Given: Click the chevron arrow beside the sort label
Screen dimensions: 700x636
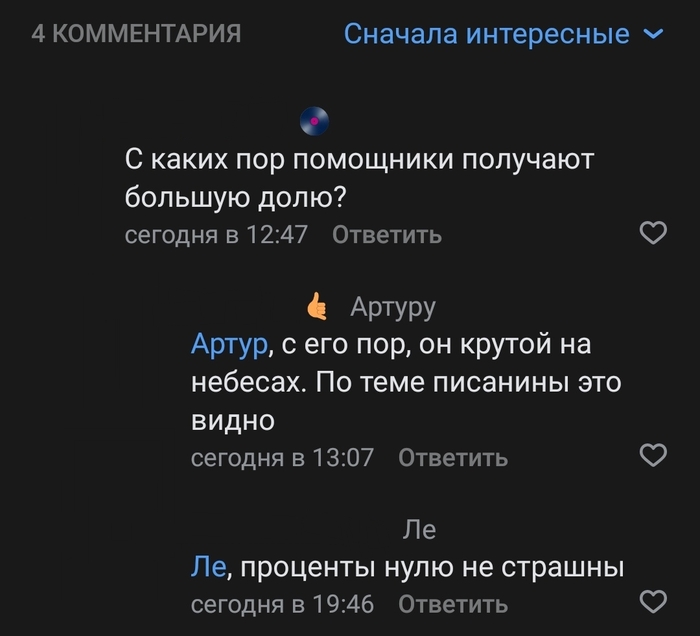Looking at the screenshot, I should click(653, 34).
